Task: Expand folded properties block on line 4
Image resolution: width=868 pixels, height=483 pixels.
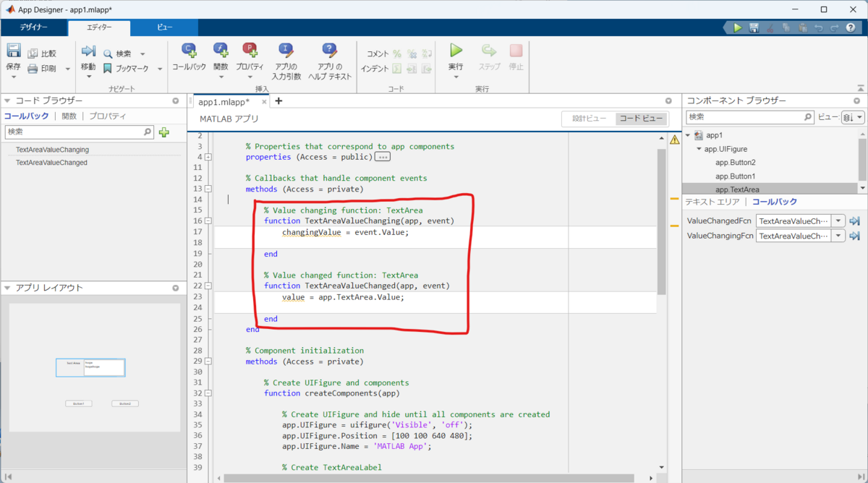Action: [x=208, y=157]
